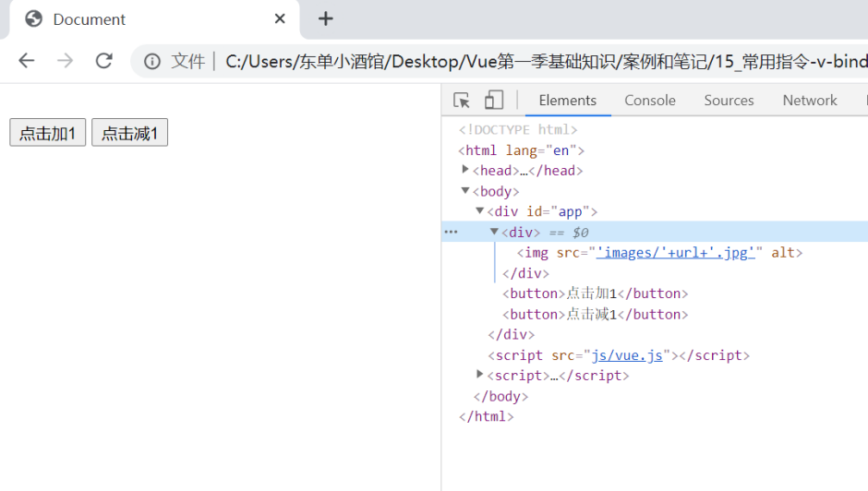868x491 pixels.
Task: Toggle the device toolbar icon
Action: coord(493,101)
